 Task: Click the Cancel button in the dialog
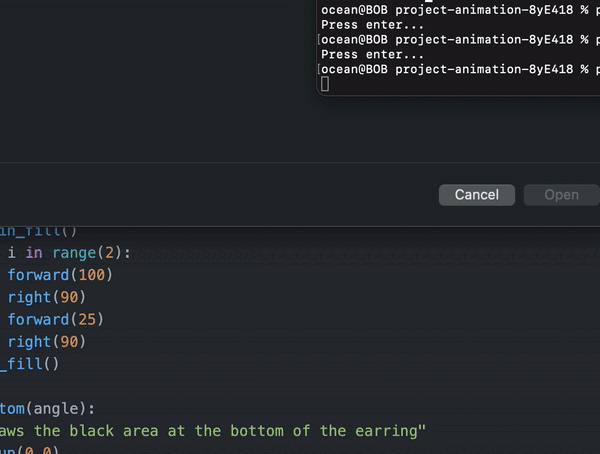point(476,195)
